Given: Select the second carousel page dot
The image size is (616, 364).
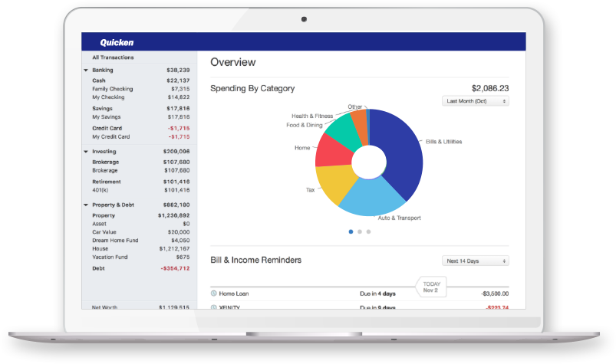Looking at the screenshot, I should pyautogui.click(x=360, y=232).
